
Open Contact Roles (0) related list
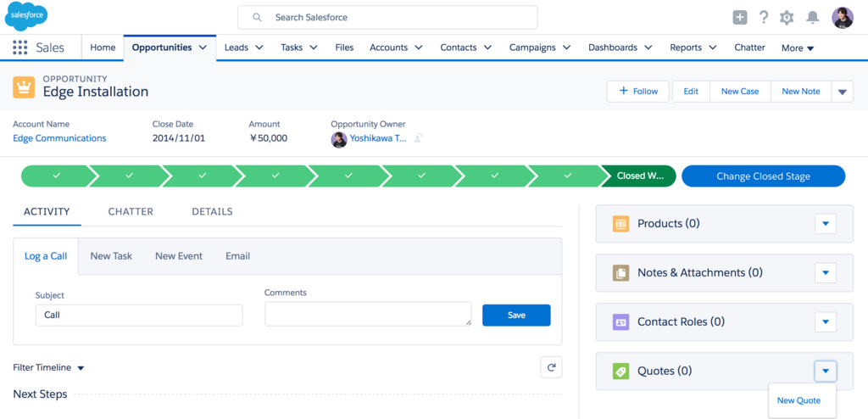coord(681,322)
